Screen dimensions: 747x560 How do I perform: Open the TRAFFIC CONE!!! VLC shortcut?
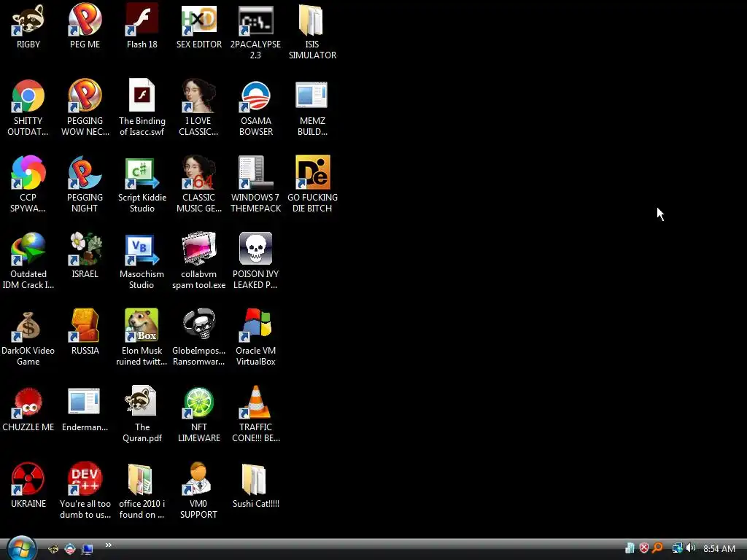255,402
